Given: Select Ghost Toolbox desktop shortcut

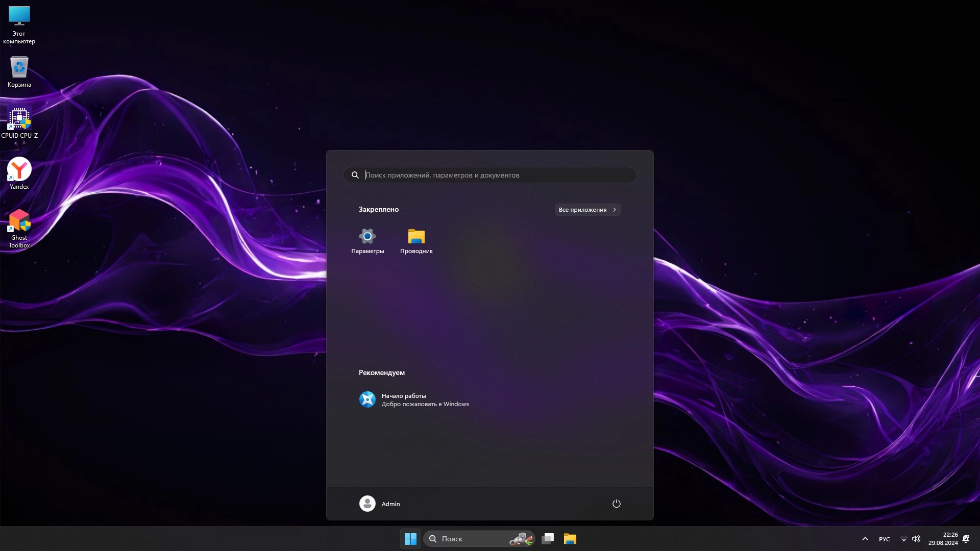Looking at the screenshot, I should [x=19, y=228].
